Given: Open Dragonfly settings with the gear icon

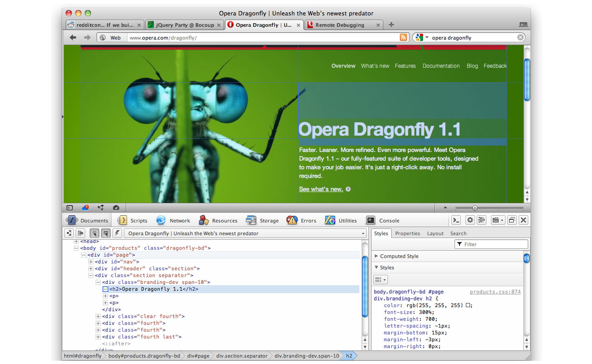Looking at the screenshot, I should pos(470,220).
